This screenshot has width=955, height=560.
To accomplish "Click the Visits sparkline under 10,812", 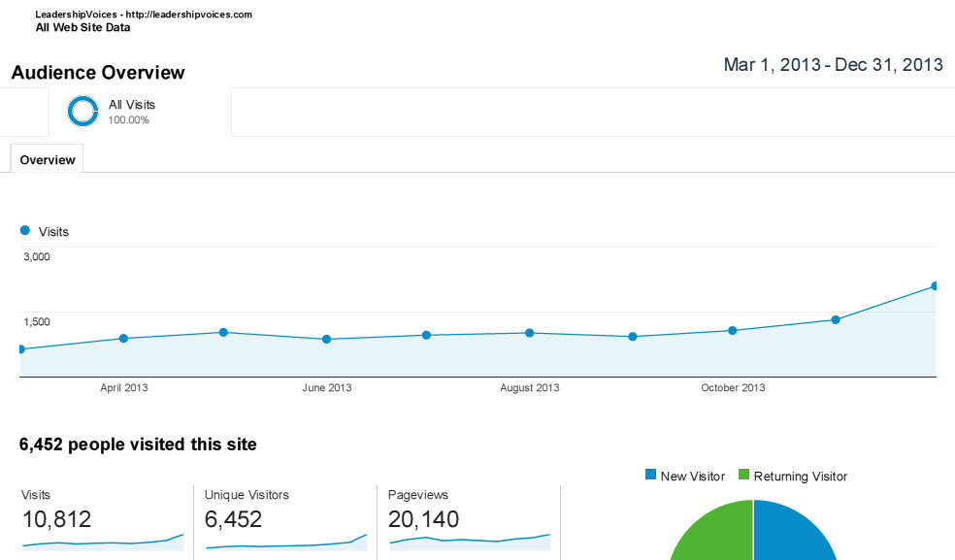I will (x=102, y=542).
